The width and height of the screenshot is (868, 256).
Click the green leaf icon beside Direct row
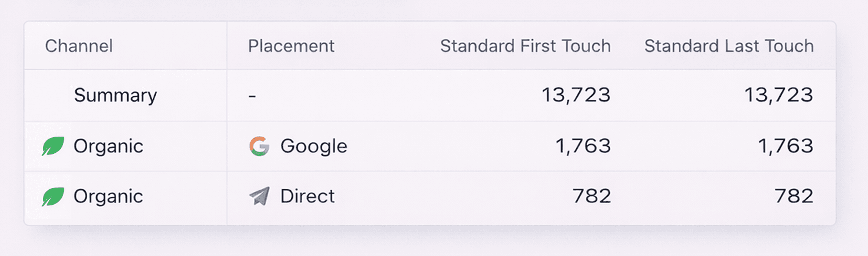53,196
